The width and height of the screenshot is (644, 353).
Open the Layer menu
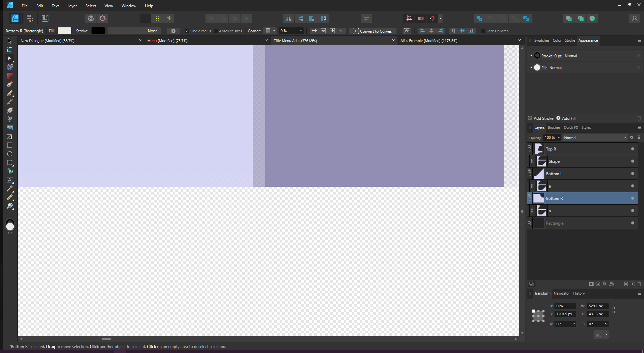(x=72, y=6)
